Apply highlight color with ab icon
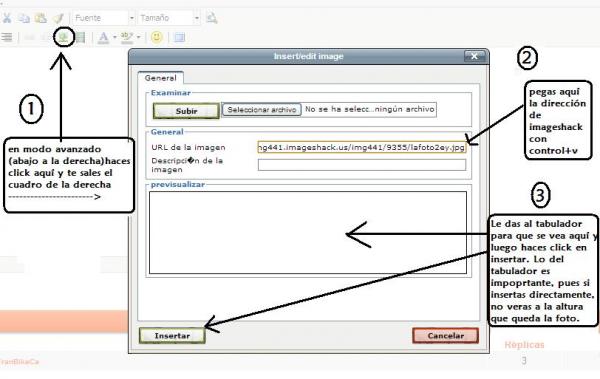This screenshot has height=379, width=600. (126, 38)
